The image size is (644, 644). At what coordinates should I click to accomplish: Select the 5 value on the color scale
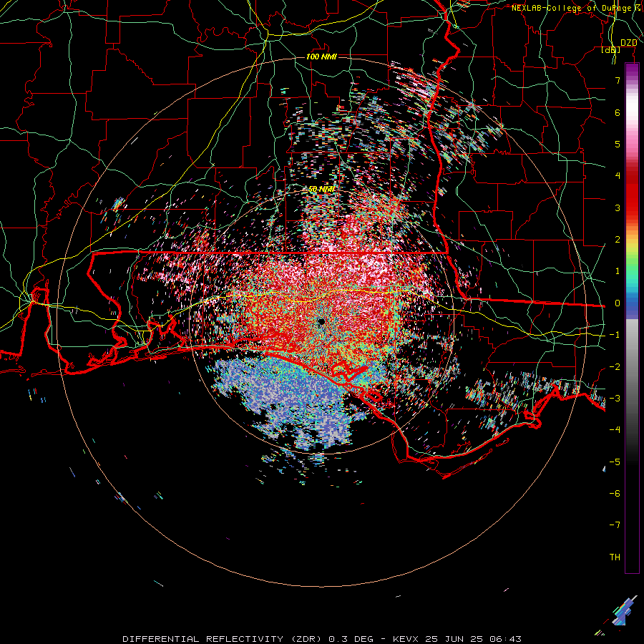pyautogui.click(x=618, y=144)
